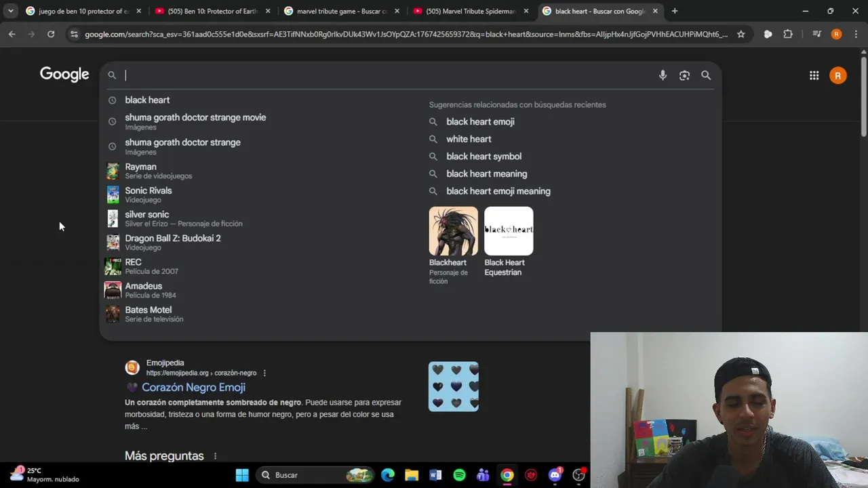Open the Google apps grid
This screenshot has width=868, height=488.
(x=814, y=75)
